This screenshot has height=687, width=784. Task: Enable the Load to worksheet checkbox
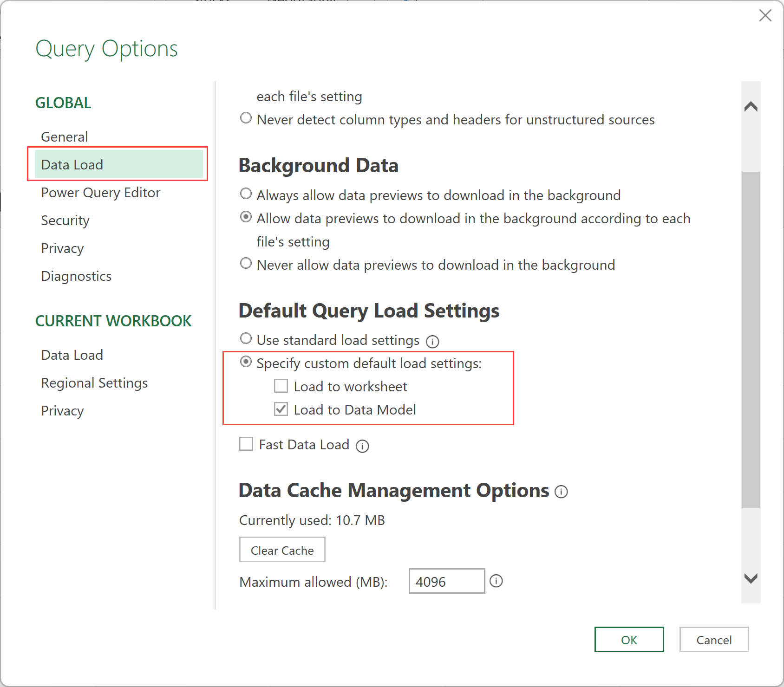pyautogui.click(x=281, y=386)
